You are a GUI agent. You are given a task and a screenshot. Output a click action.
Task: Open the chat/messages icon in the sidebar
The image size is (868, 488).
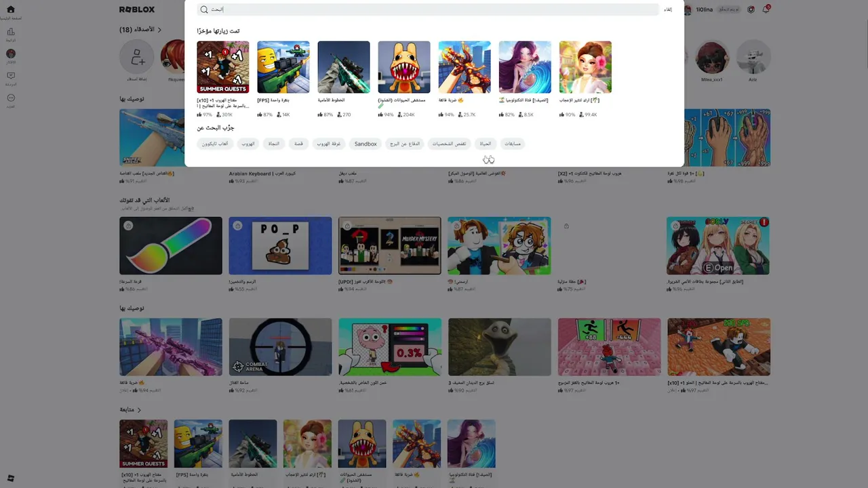10,76
